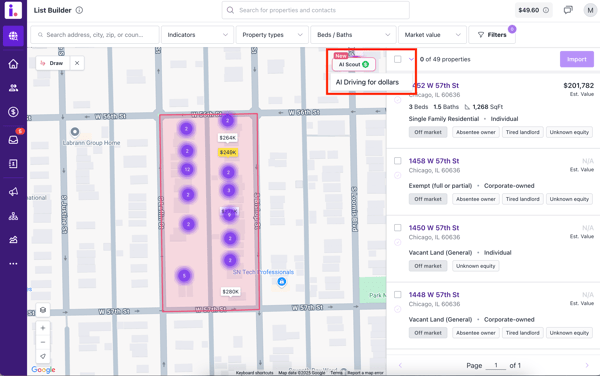The height and width of the screenshot is (376, 600).
Task: Click the page number input field
Action: tap(496, 365)
